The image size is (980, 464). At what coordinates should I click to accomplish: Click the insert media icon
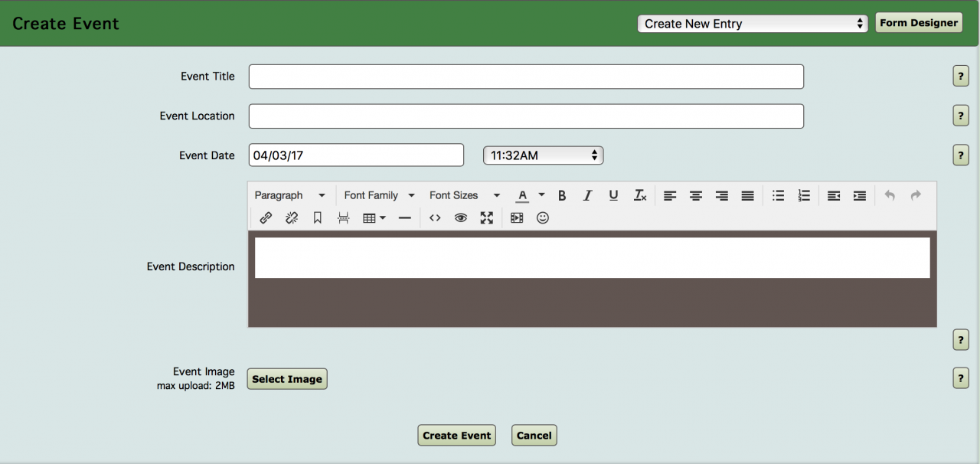[517, 218]
